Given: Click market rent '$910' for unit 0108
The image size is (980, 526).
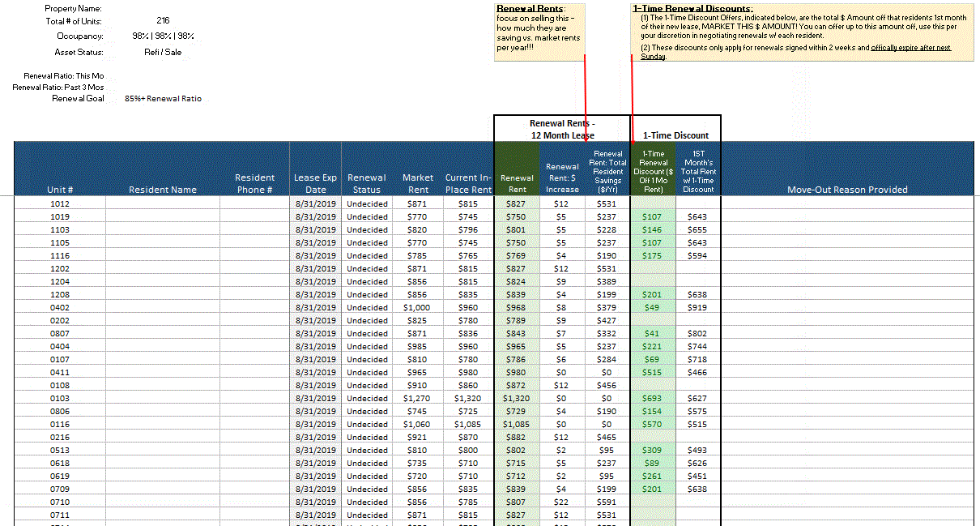Looking at the screenshot, I should [x=418, y=385].
